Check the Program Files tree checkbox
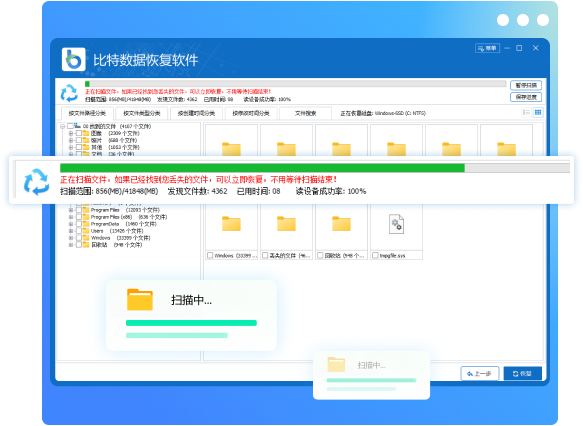The image size is (583, 426). [79, 210]
